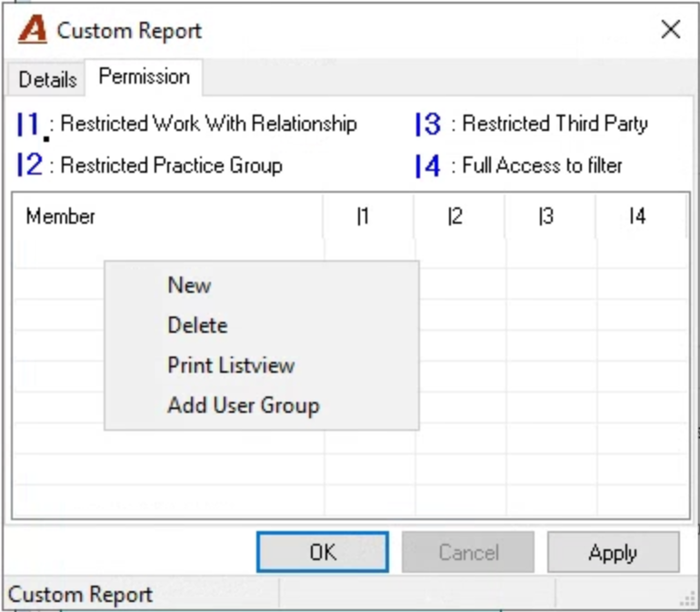700x612 pixels.
Task: Click the resize grip at dialog corner
Action: click(688, 599)
